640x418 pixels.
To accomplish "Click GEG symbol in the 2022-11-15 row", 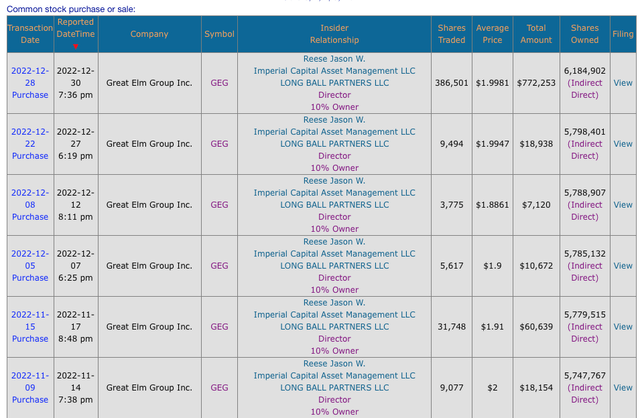I will point(219,327).
